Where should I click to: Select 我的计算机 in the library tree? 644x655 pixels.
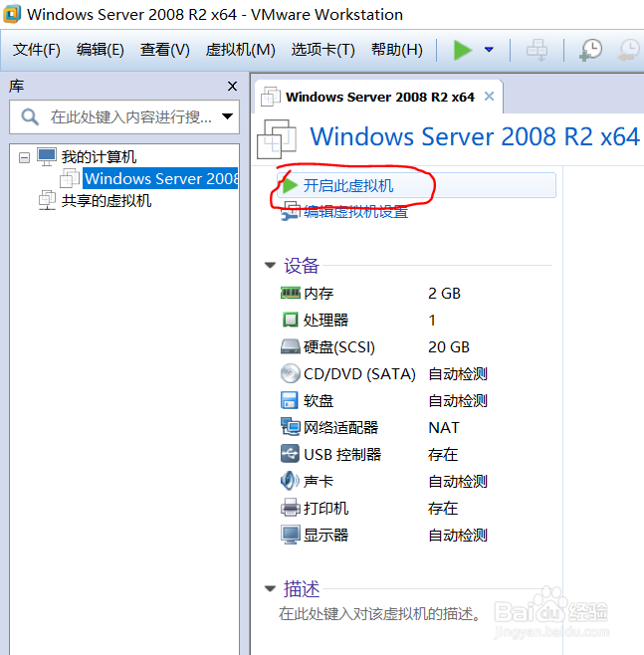point(99,157)
